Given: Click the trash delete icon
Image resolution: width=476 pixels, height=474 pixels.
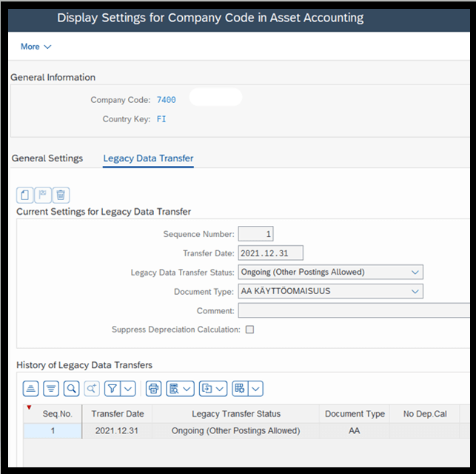Looking at the screenshot, I should point(61,195).
